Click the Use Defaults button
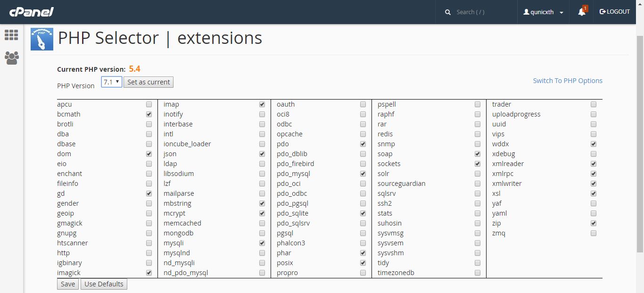Screen dimensions: 644x293 click(x=104, y=284)
